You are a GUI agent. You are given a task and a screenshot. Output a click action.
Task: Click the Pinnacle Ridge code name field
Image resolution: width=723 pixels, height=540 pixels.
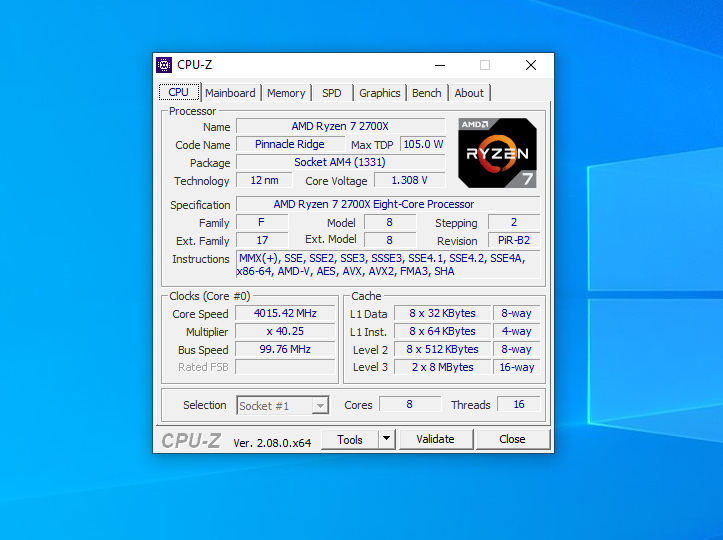pos(290,144)
